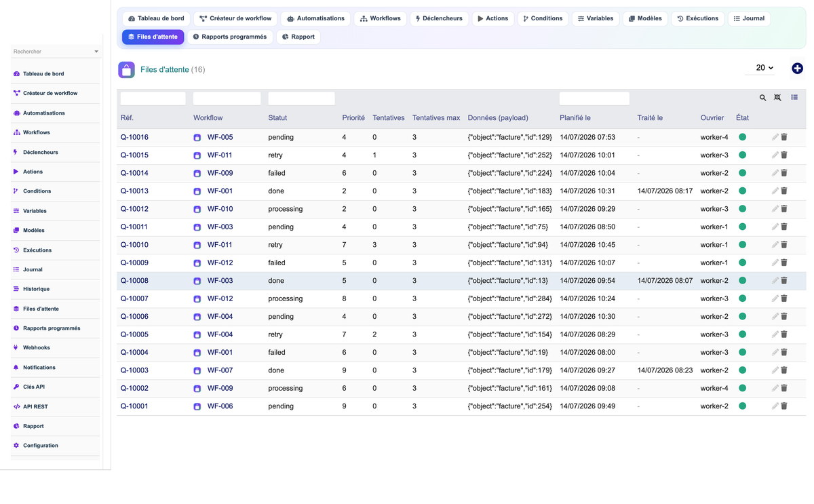Click edit pencil for row Q-10002
This screenshot has width=814, height=504.
point(775,388)
